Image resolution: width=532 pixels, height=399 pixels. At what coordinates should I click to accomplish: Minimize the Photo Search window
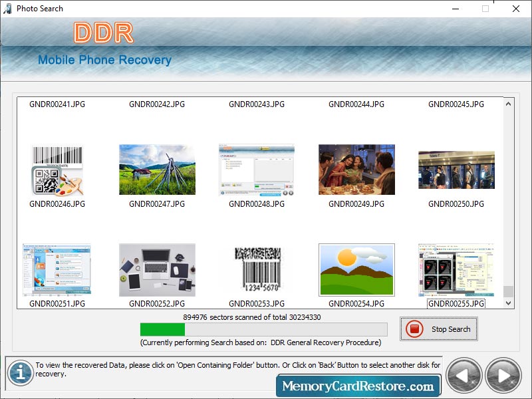(x=456, y=9)
